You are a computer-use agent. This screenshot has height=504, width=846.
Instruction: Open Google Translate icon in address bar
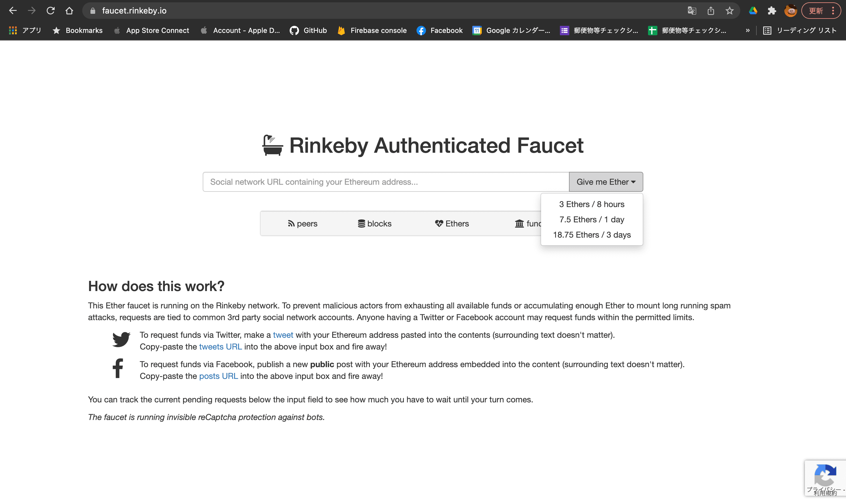(692, 11)
